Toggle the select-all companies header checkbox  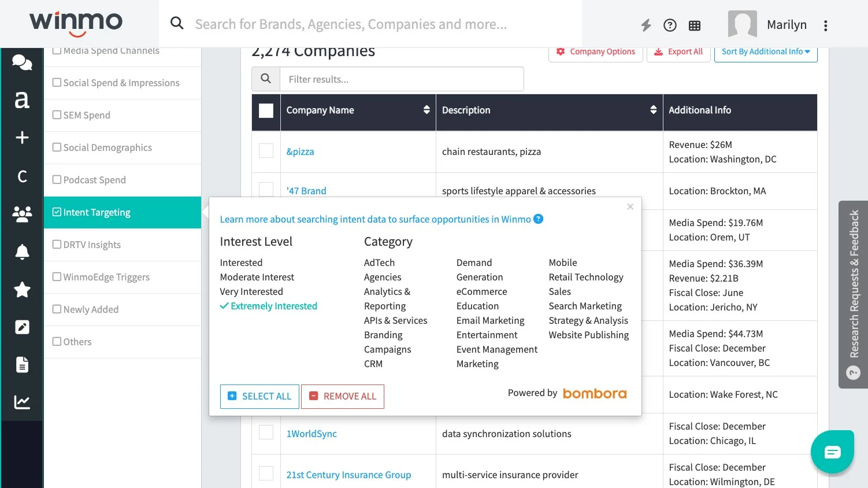(266, 110)
